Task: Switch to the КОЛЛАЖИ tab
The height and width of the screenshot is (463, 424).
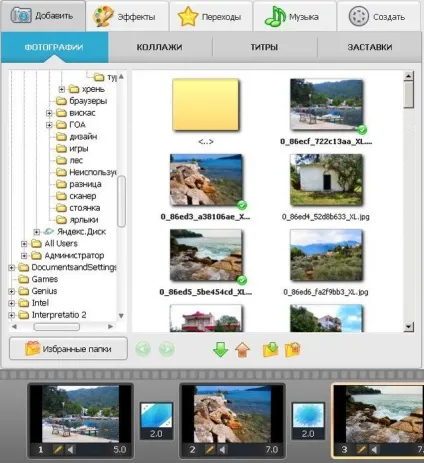Action: [x=159, y=47]
